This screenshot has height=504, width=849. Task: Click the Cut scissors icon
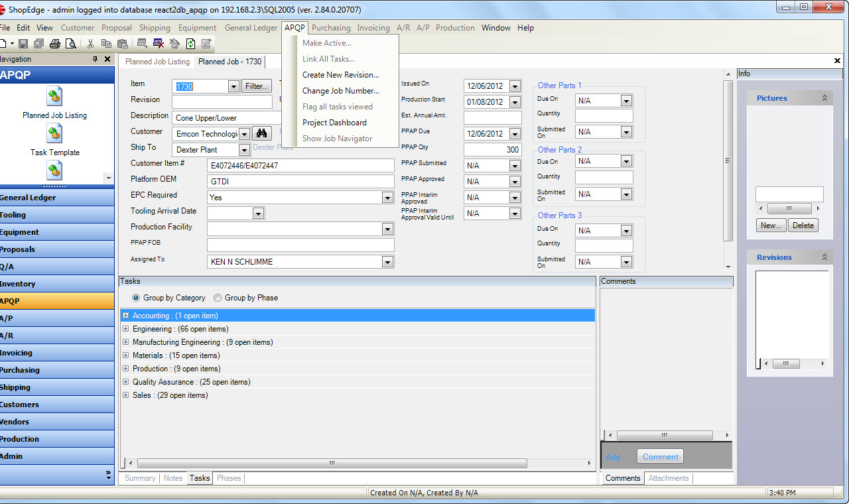91,44
